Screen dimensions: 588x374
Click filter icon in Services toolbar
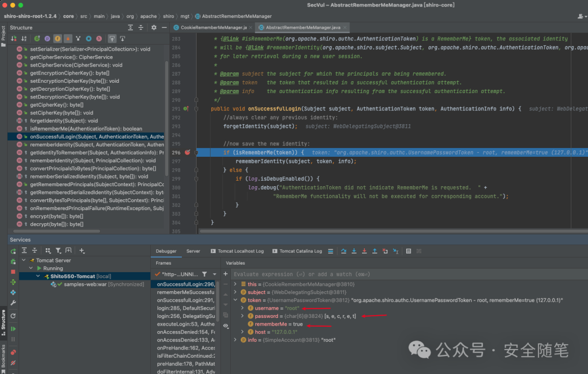[x=58, y=250]
